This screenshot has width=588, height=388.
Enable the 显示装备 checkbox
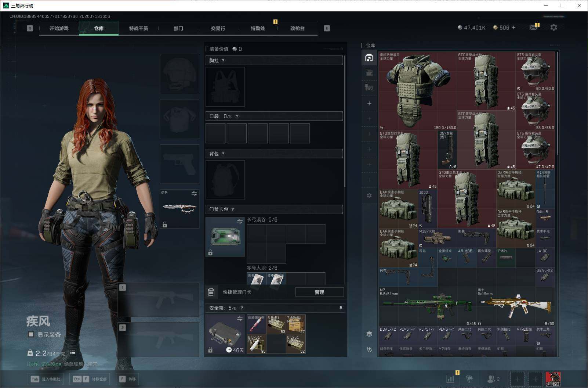[x=31, y=334]
